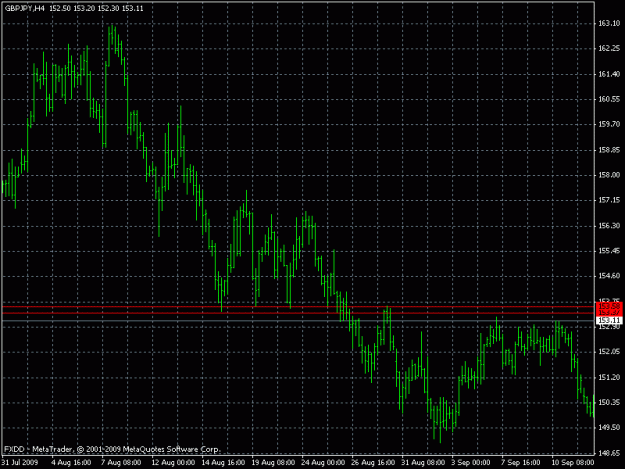Viewport: 625px width, 469px height.
Task: Click the 148.65 price scale label
Action: pos(609,453)
